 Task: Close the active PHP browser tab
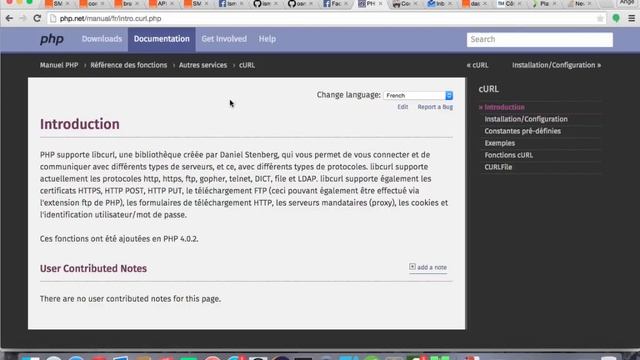point(380,4)
